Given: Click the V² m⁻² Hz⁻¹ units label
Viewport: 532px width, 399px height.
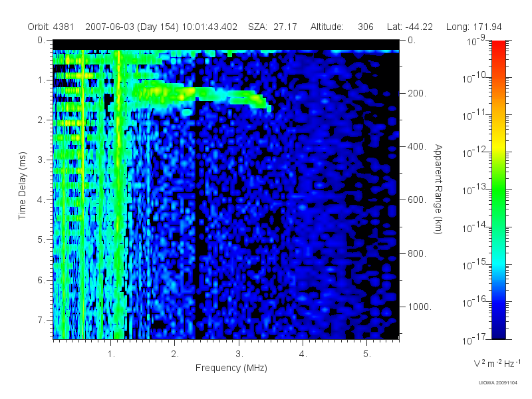Looking at the screenshot, I should click(497, 363).
